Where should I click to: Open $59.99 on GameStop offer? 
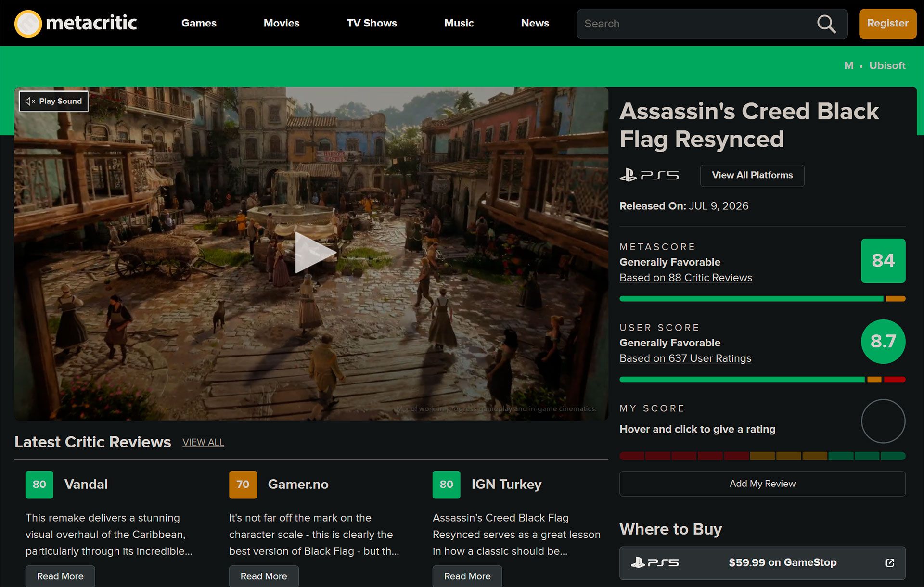(x=762, y=563)
